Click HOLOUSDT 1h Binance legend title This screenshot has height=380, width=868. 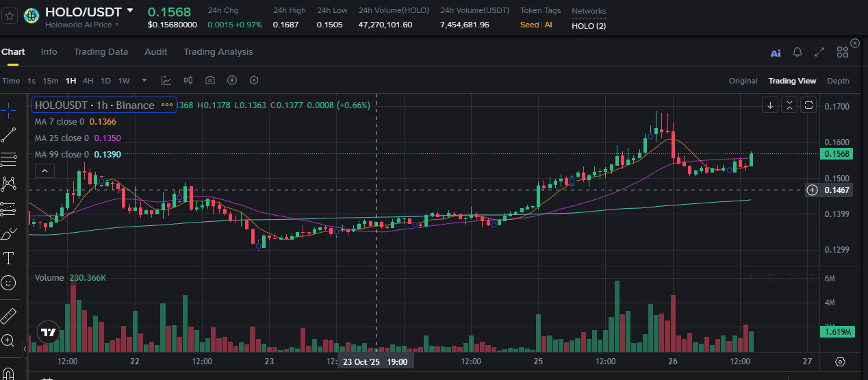click(x=94, y=105)
